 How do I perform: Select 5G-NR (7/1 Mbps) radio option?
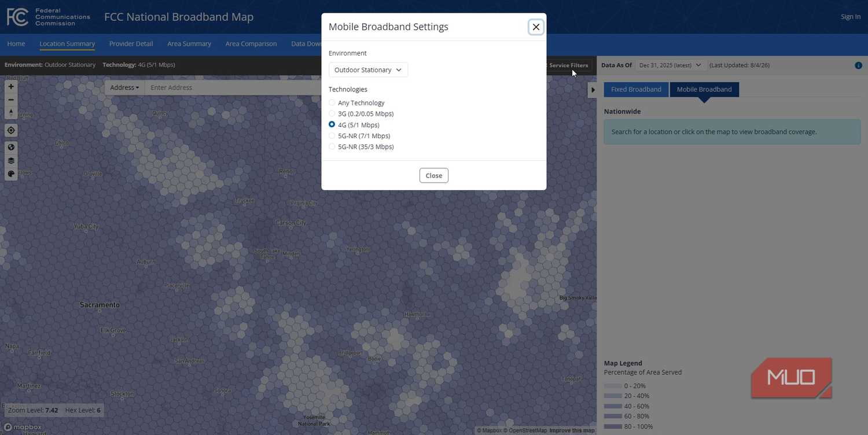pos(332,136)
